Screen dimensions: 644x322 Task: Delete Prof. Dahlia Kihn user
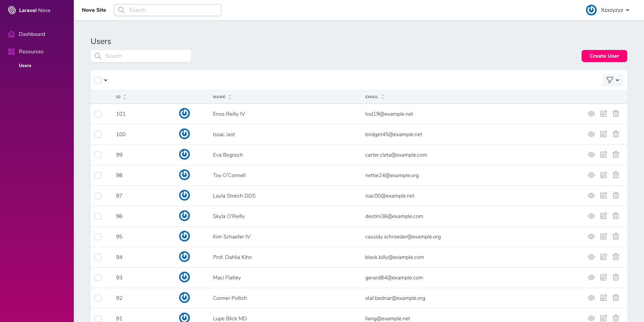[616, 257]
